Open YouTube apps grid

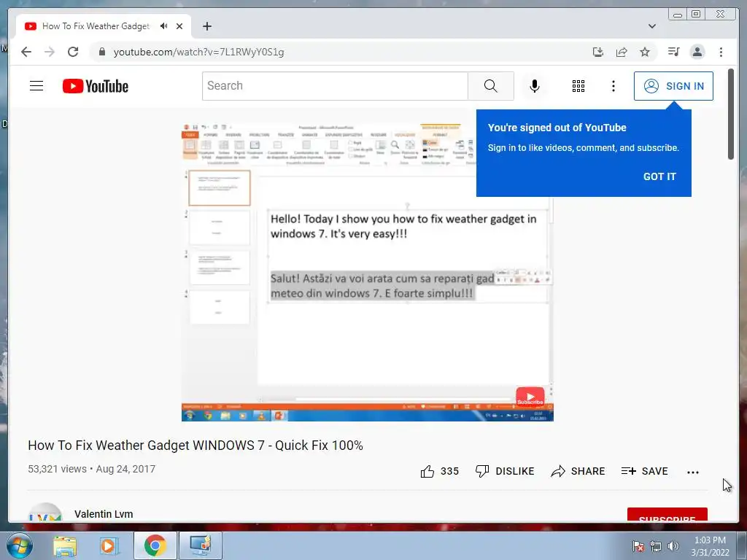[578, 86]
